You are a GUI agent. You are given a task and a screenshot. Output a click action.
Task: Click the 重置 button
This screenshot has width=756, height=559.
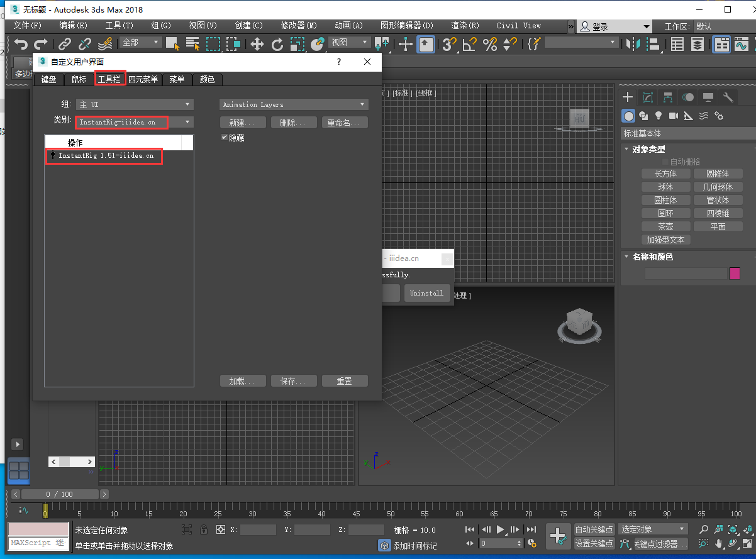pyautogui.click(x=345, y=381)
